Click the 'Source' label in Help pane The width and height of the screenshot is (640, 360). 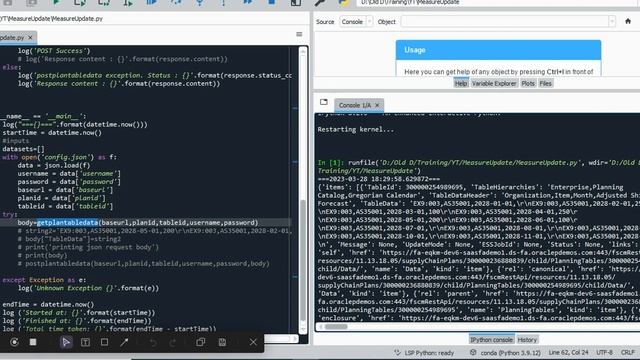pyautogui.click(x=325, y=22)
